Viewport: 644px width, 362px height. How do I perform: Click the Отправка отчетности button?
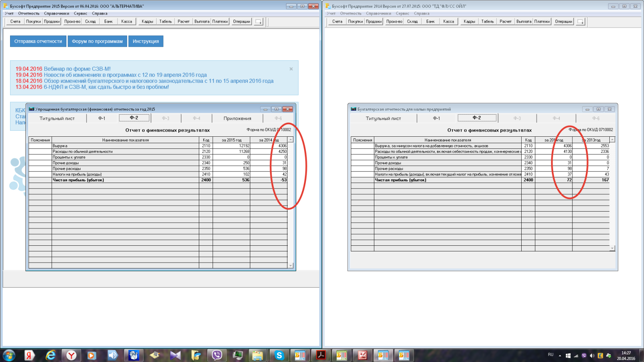click(x=38, y=41)
